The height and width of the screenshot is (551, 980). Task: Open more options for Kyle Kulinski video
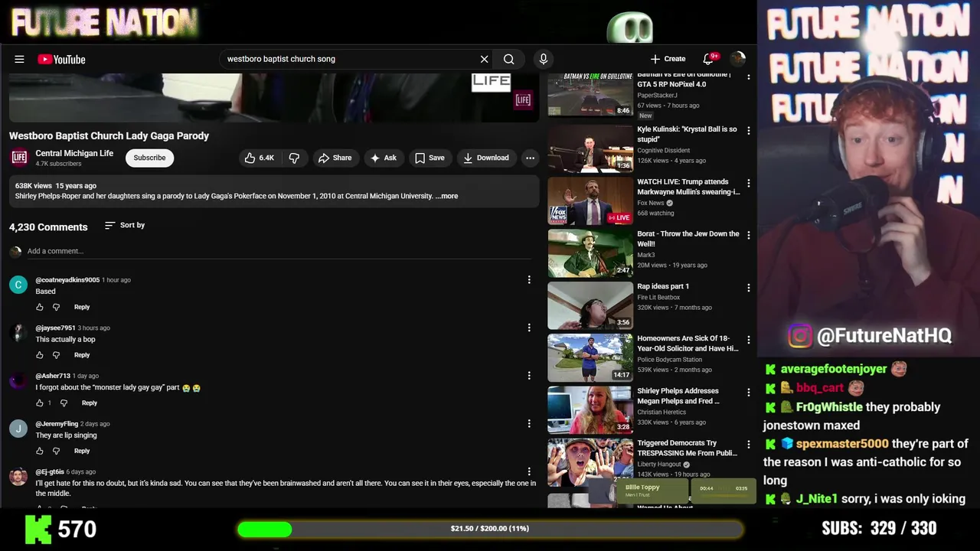[x=748, y=131]
